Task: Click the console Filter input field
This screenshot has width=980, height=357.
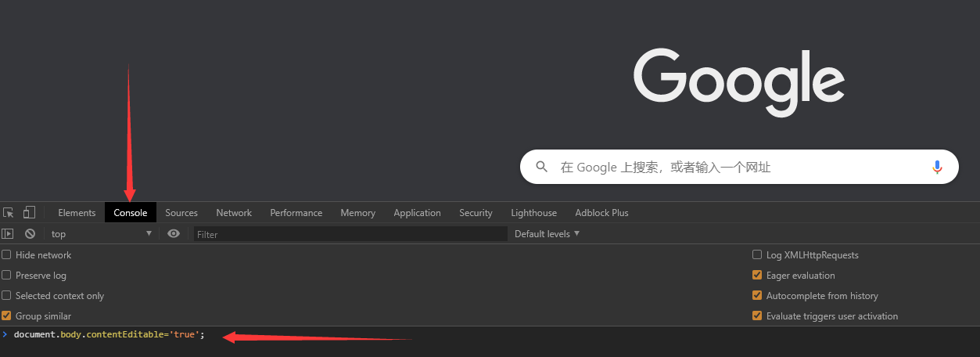Action: (350, 234)
